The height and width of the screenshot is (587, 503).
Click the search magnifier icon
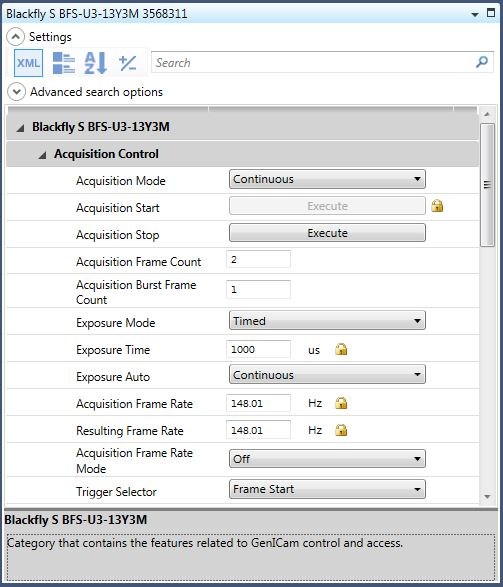tap(482, 62)
